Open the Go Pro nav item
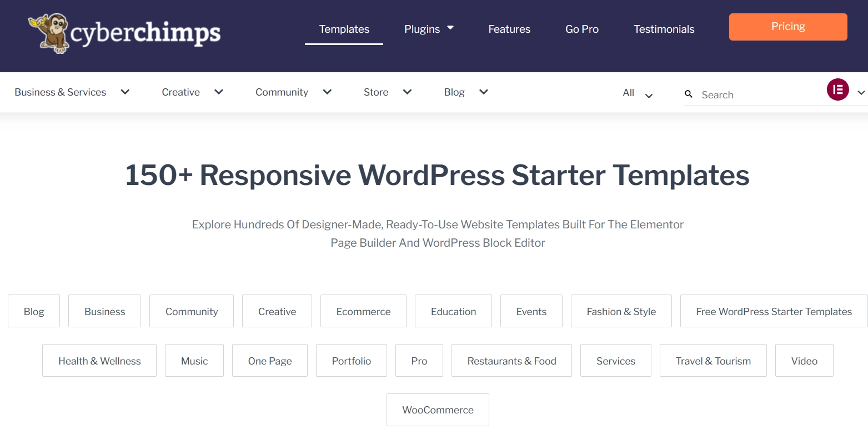 [x=582, y=29]
